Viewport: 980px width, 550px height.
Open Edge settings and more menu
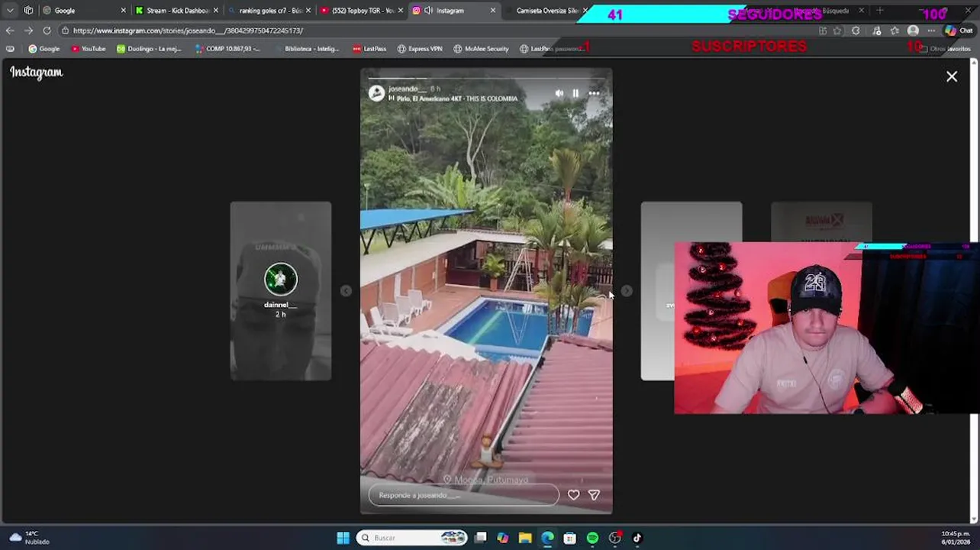[x=931, y=31]
